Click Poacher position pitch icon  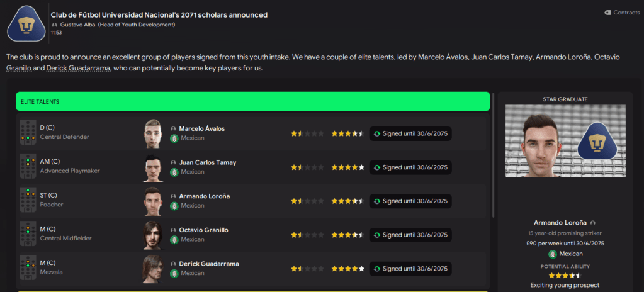[28, 201]
